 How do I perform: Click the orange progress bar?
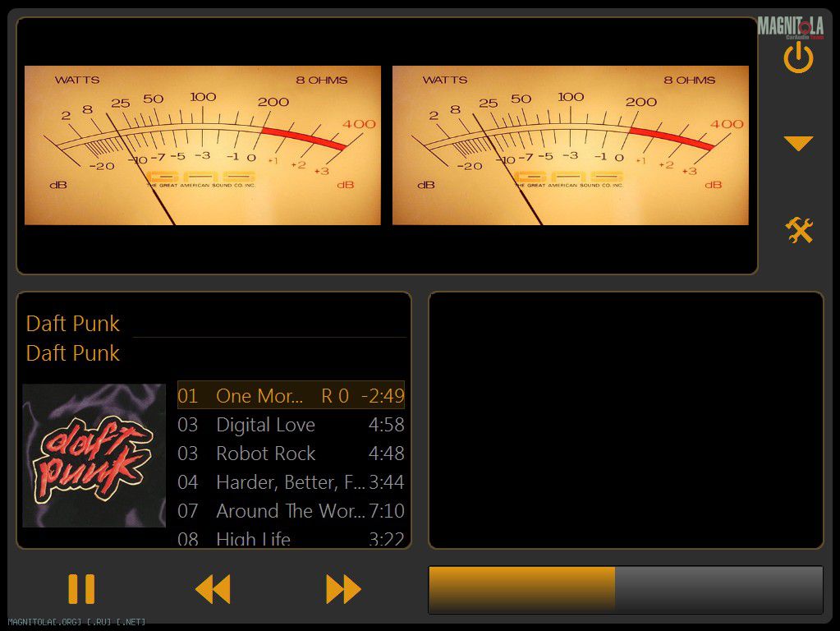pos(625,589)
